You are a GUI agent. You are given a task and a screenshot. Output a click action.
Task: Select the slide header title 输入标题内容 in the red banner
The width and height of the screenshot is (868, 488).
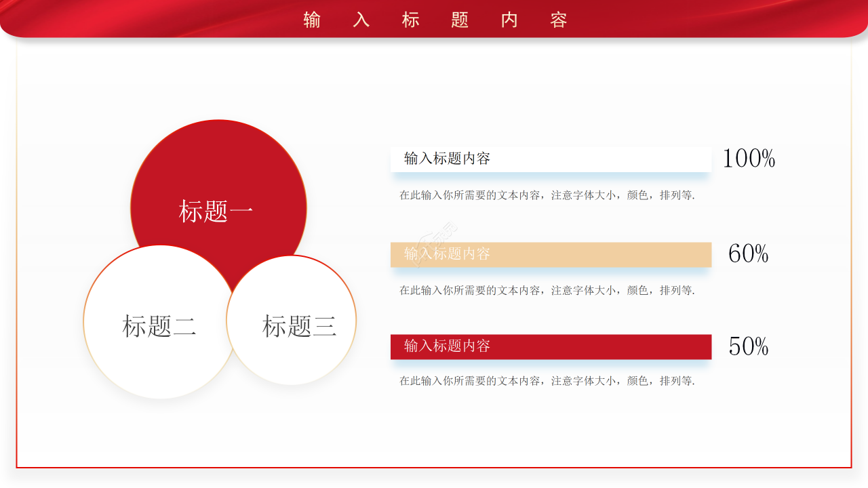coord(435,20)
